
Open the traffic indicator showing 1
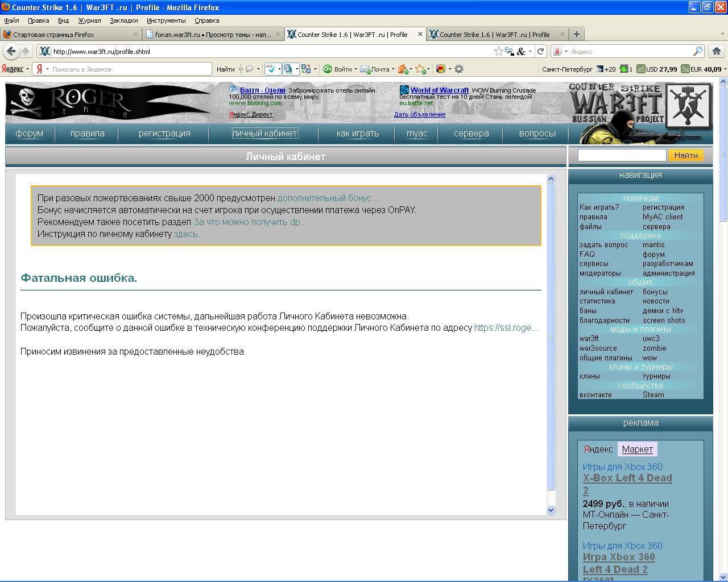coord(626,69)
